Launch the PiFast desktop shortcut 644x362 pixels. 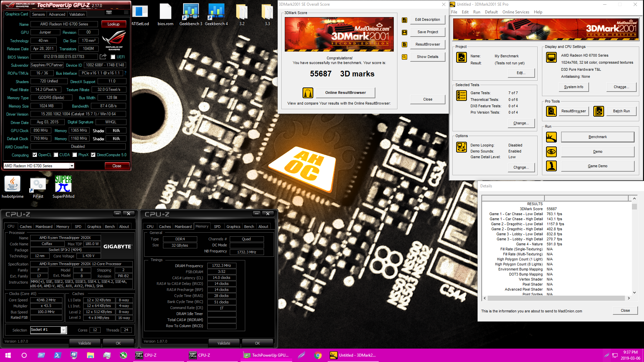[x=38, y=187]
